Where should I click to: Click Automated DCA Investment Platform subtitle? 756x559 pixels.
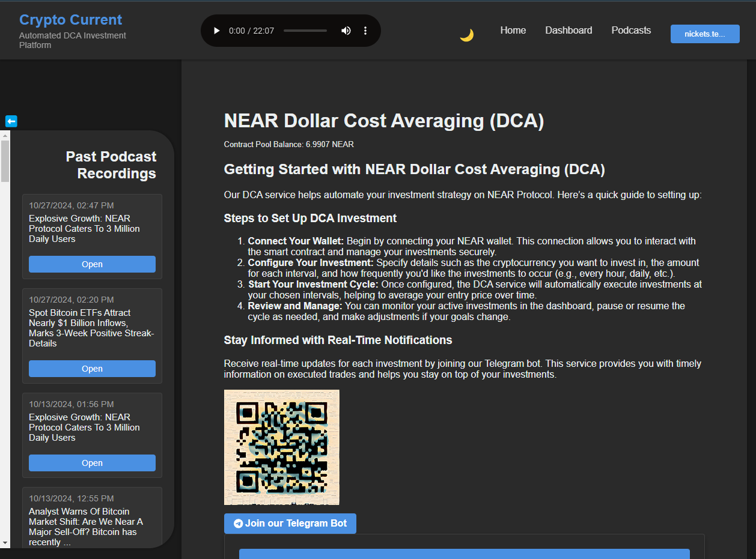click(73, 40)
